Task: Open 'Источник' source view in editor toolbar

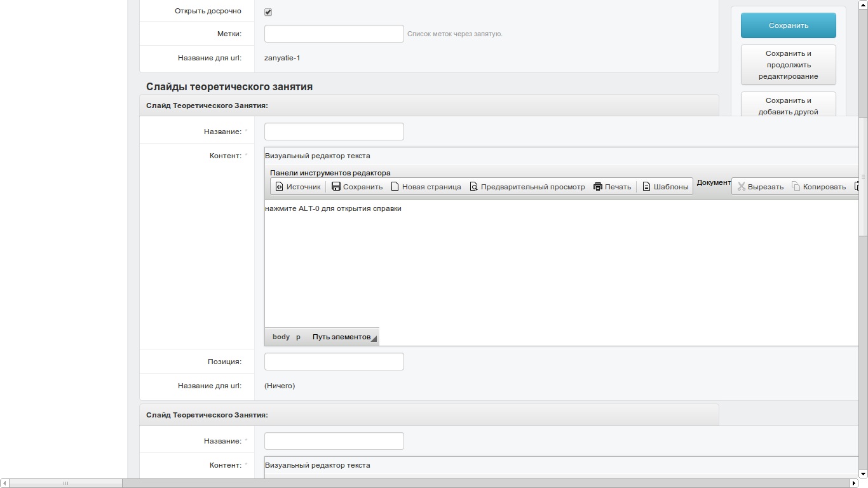Action: coord(298,187)
